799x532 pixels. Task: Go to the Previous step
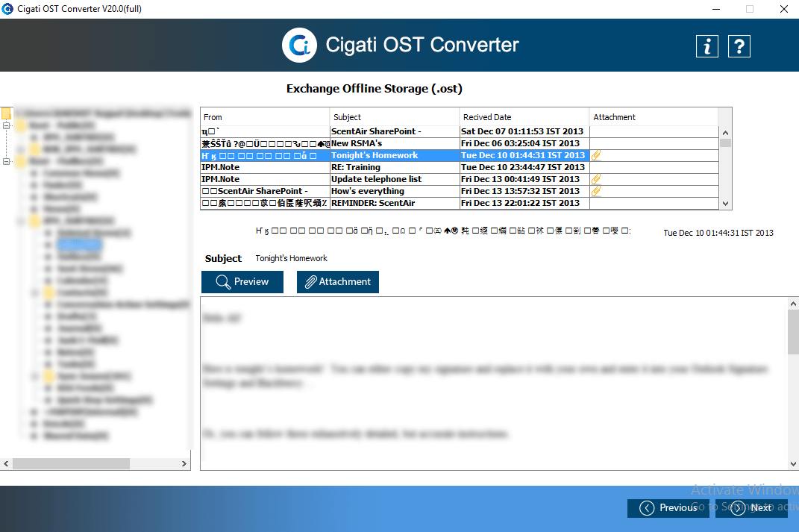click(668, 508)
